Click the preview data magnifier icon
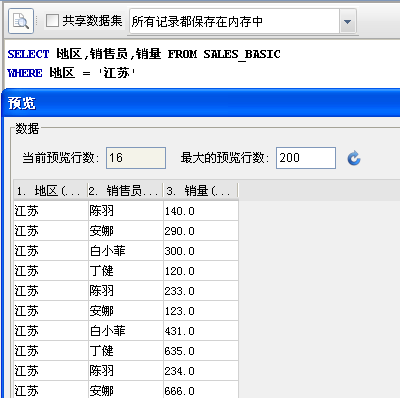This screenshot has width=400, height=398. tap(21, 21)
